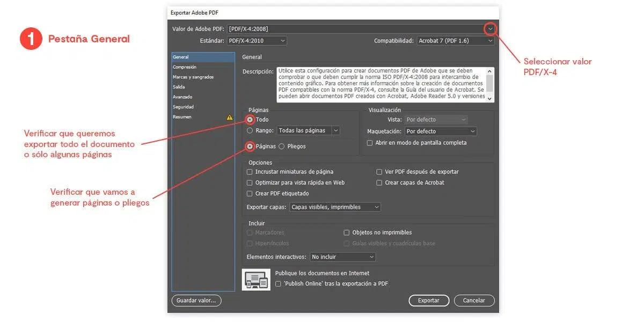This screenshot has width=644, height=322.
Task: Click the Exportar button
Action: pos(429,301)
